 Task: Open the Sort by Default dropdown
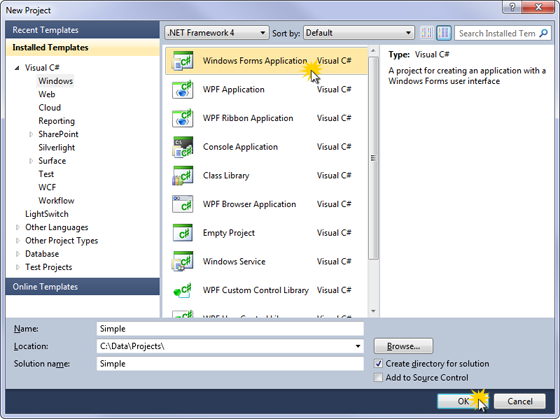[x=359, y=33]
